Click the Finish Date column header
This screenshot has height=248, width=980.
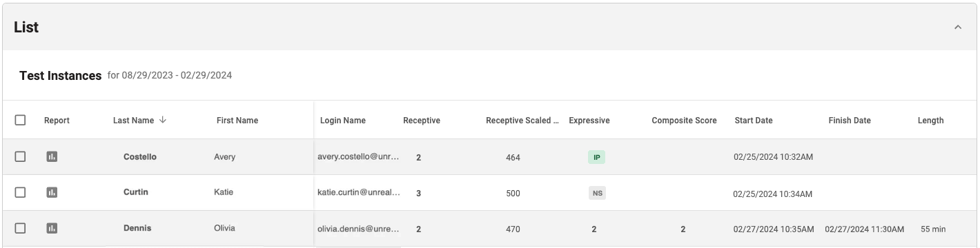click(x=850, y=121)
